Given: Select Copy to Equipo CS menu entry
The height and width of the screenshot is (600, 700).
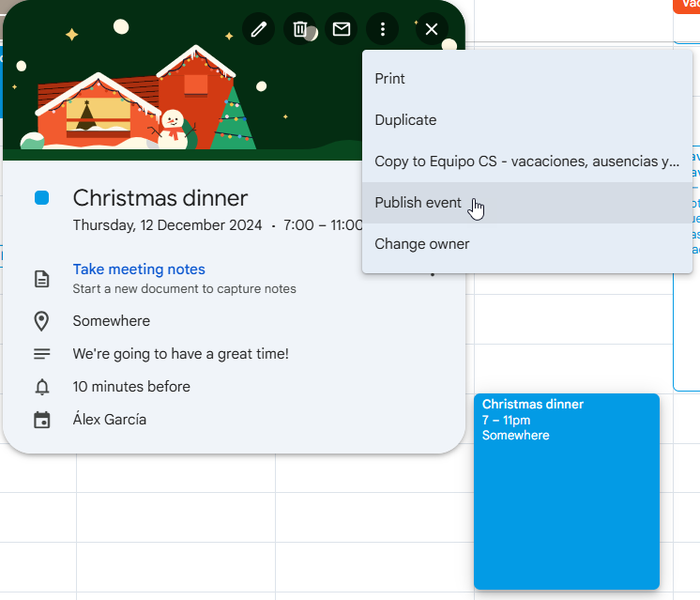Looking at the screenshot, I should 526,162.
